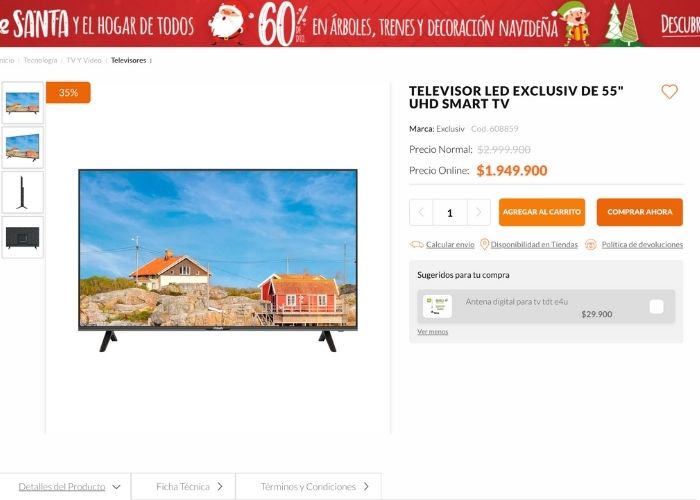
Task: Click the quantity input field
Action: tap(450, 212)
